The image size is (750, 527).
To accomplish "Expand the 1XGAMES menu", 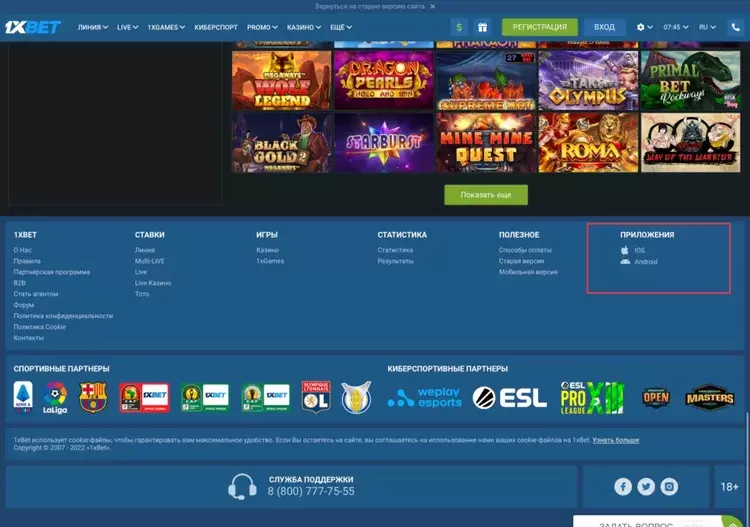I will (x=166, y=27).
